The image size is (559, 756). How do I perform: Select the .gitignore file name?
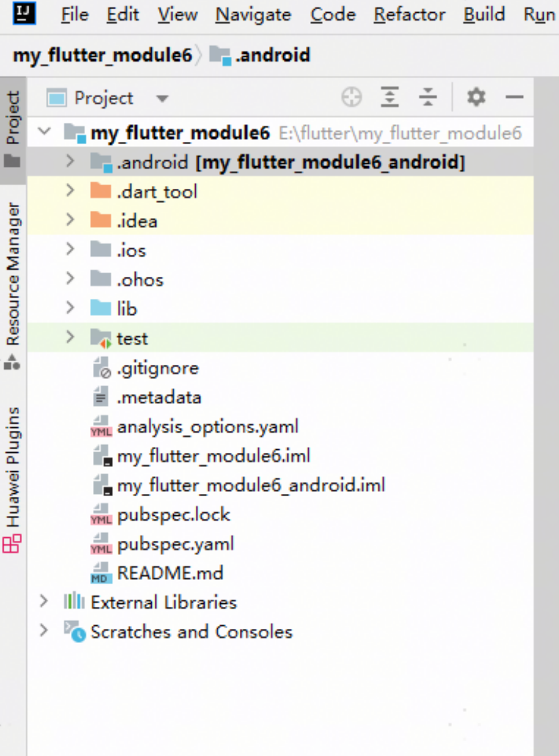click(158, 368)
